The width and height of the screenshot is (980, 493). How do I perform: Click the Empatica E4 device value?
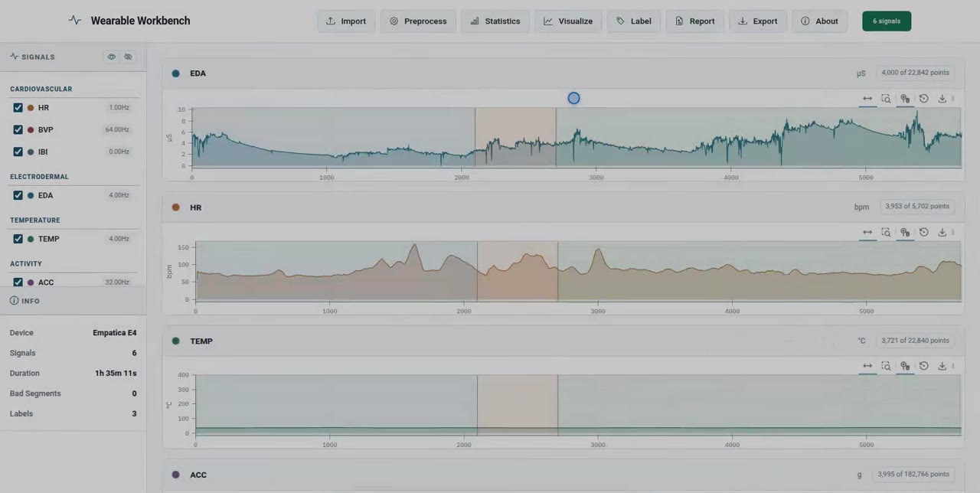point(115,333)
